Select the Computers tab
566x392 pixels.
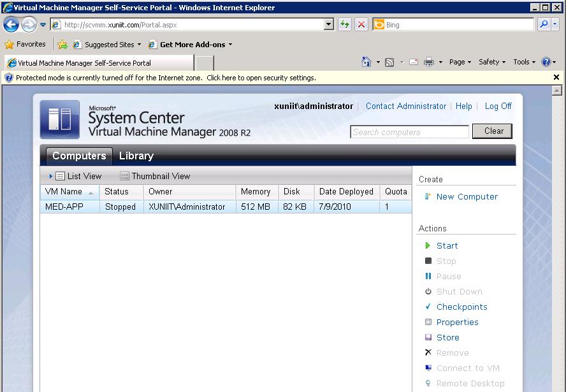tap(80, 156)
